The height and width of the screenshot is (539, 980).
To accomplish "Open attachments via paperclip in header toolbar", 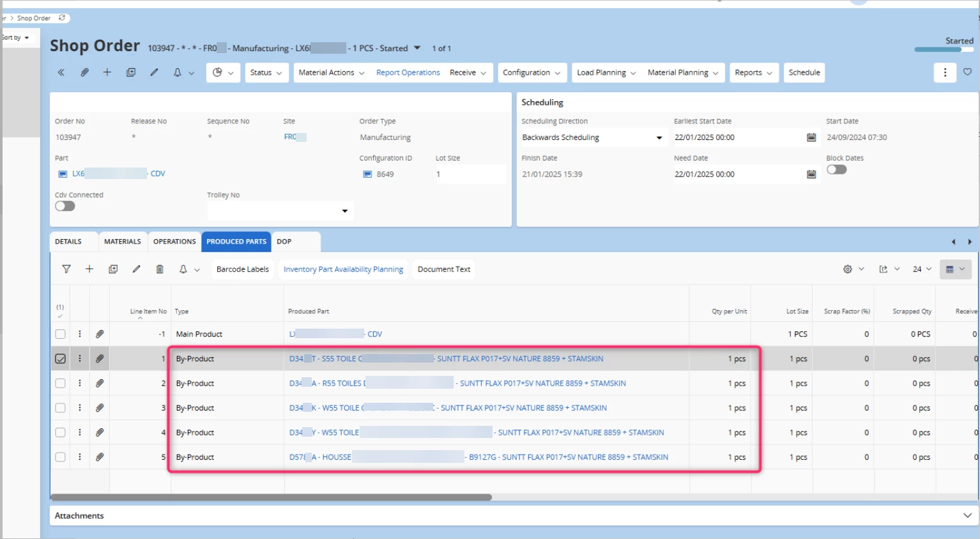I will (84, 73).
